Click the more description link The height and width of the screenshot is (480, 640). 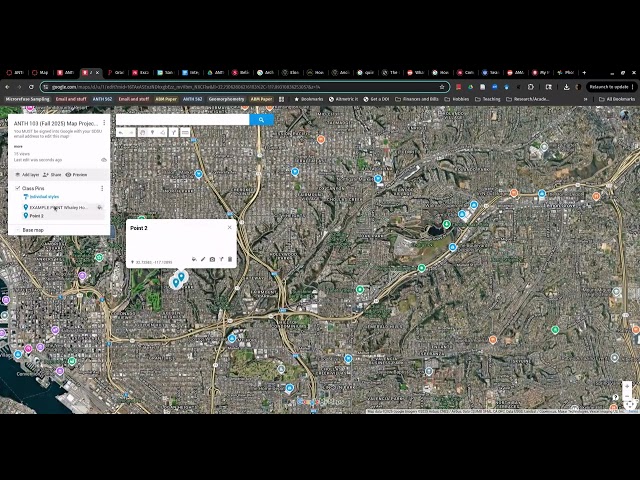tap(18, 146)
